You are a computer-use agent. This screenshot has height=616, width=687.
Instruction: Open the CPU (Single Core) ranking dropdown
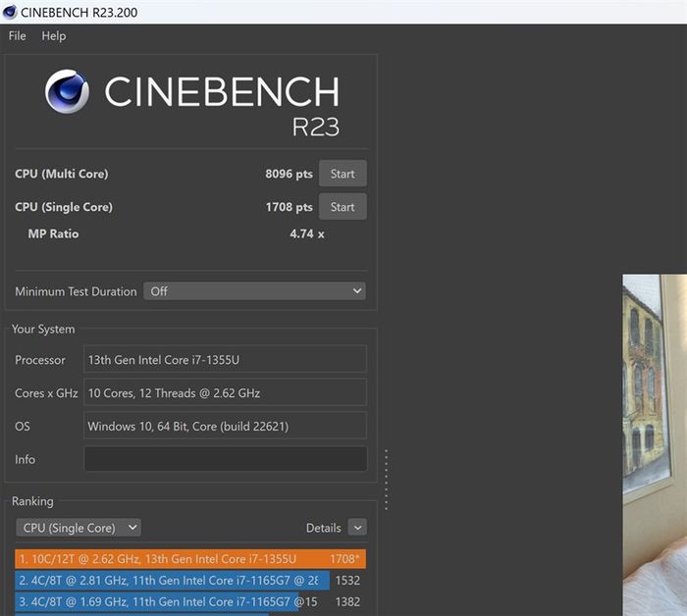(x=79, y=528)
